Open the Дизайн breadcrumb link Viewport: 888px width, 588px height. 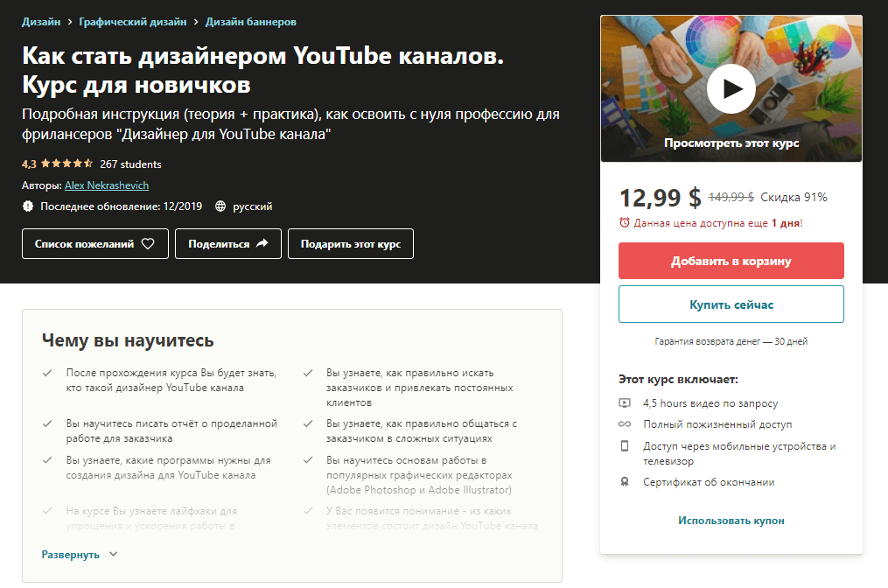41,22
